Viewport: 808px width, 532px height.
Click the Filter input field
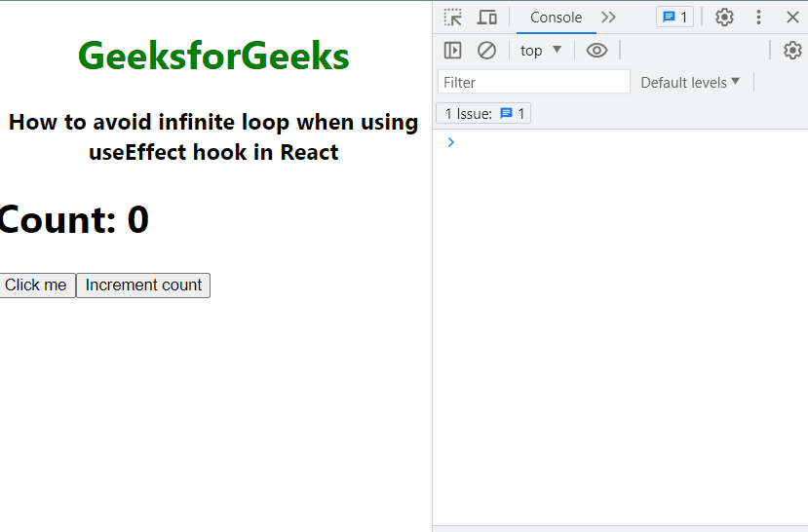(534, 82)
